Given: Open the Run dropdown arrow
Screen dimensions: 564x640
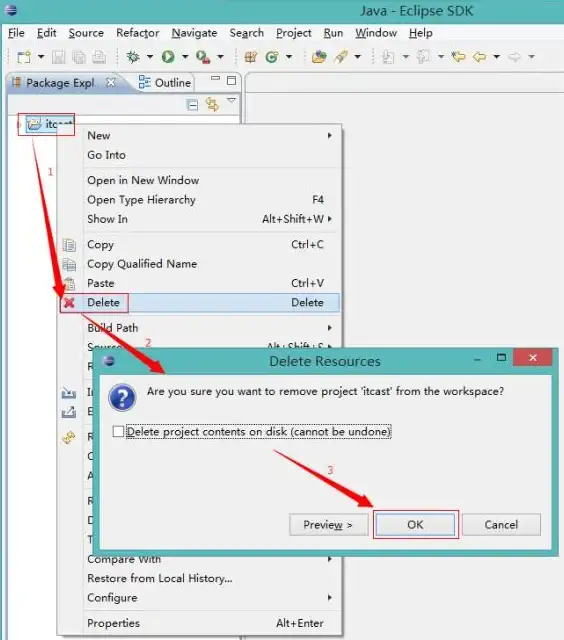Looking at the screenshot, I should point(185,57).
